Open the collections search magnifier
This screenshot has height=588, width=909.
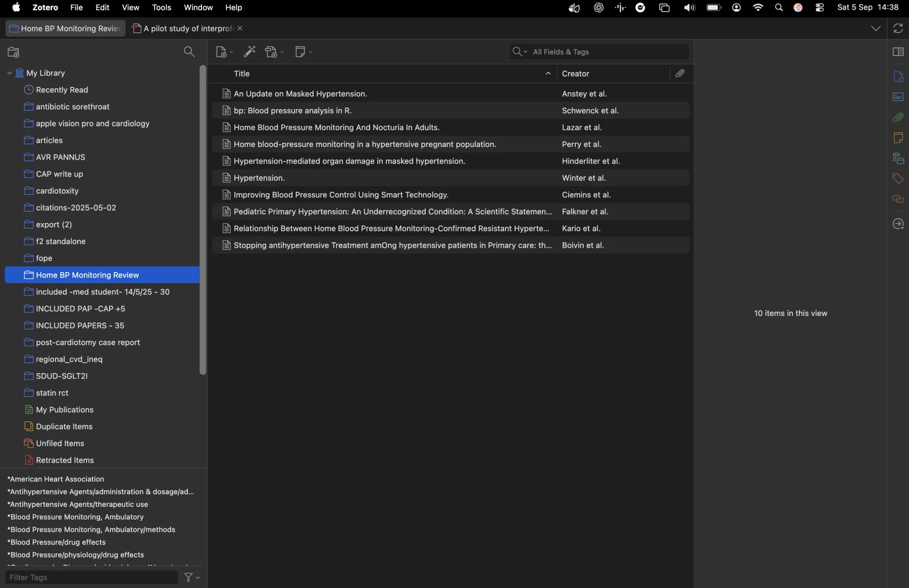(x=189, y=51)
